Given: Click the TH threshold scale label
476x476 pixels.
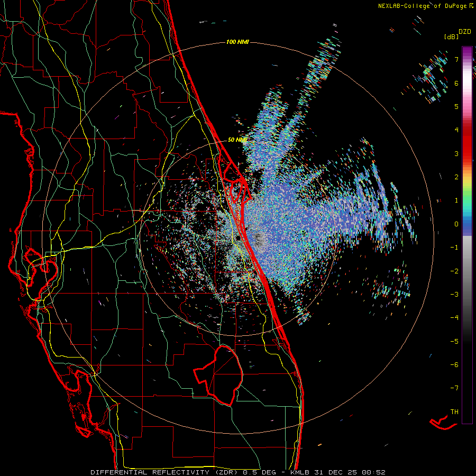Looking at the screenshot, I should [454, 412].
